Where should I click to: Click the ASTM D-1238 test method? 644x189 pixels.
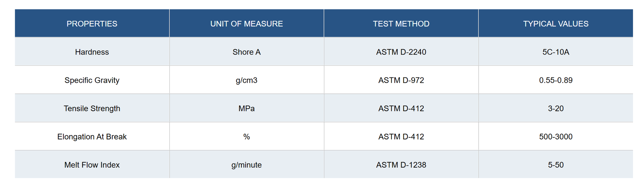point(401,165)
